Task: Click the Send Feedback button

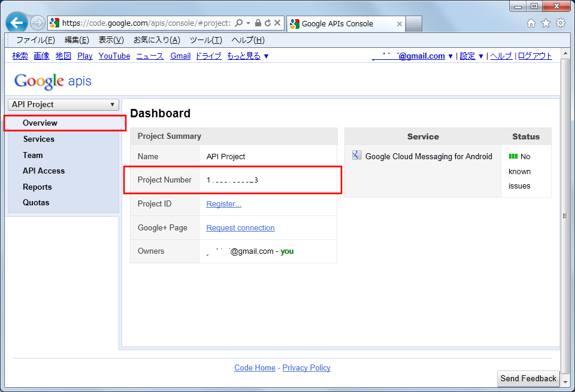Action: [x=528, y=378]
